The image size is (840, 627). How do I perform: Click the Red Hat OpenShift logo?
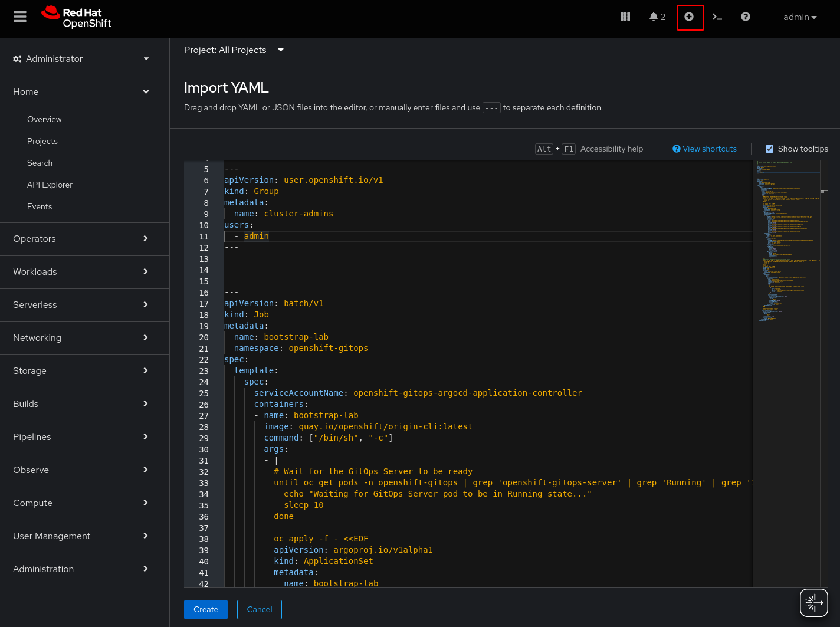[77, 18]
